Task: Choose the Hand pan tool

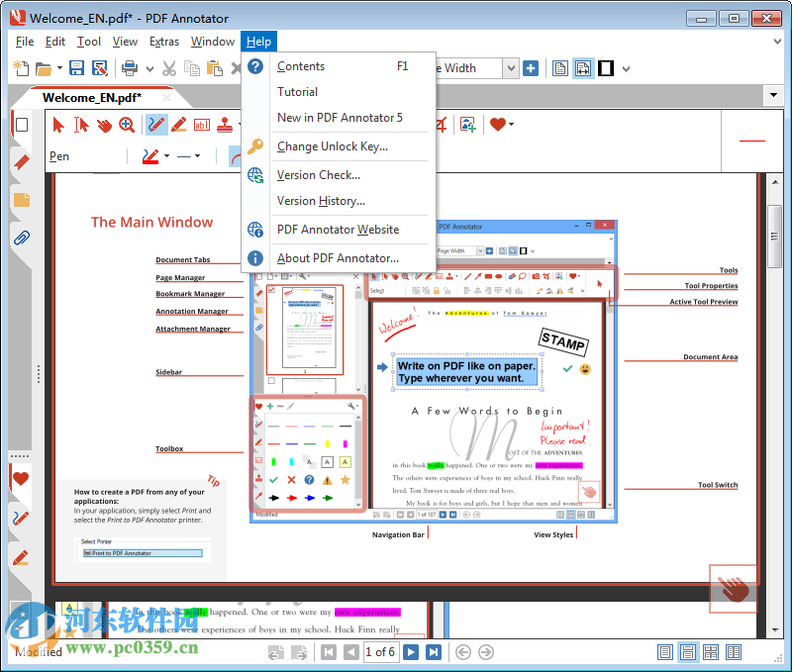Action: click(104, 124)
